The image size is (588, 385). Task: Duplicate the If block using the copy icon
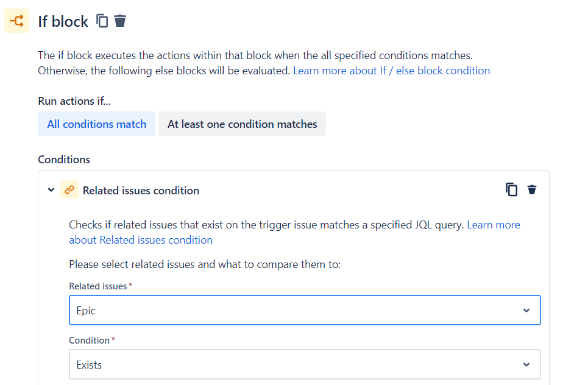point(102,21)
